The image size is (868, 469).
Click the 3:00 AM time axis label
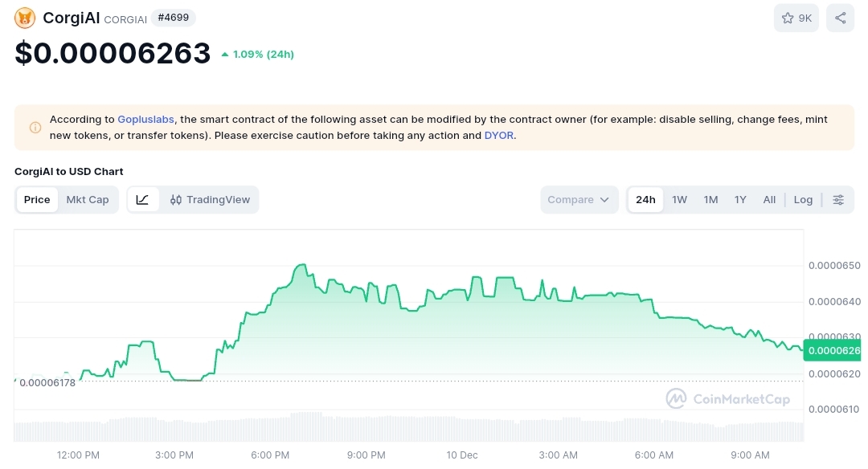click(x=558, y=455)
